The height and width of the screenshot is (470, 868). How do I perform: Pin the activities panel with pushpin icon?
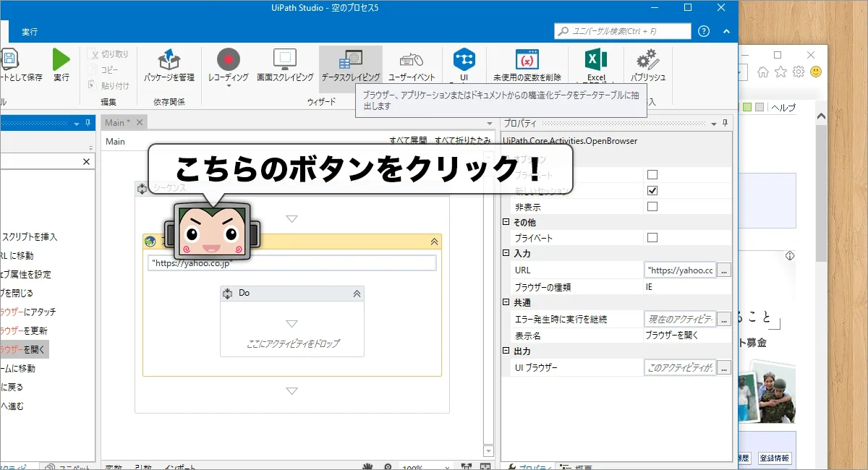point(88,123)
